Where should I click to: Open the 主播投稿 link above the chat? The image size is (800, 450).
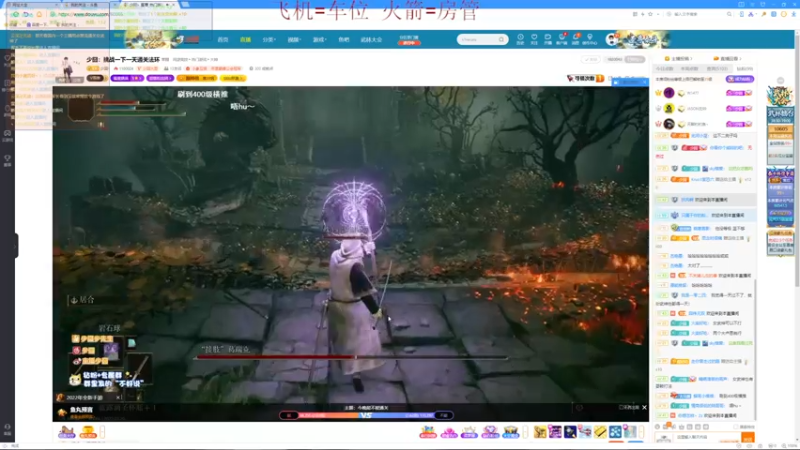point(679,59)
